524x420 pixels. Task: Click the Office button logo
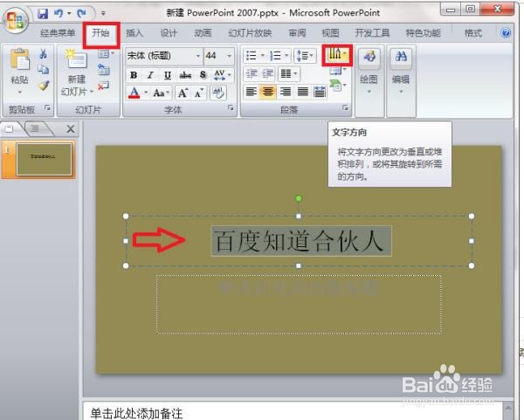15,19
